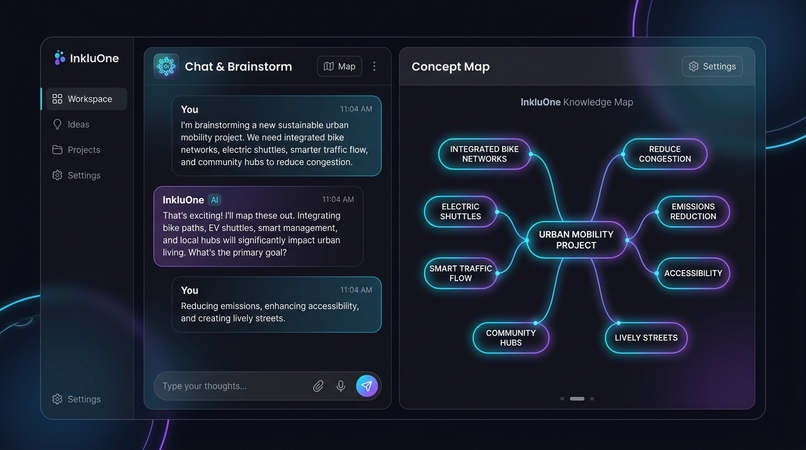The image size is (806, 450).
Task: Select the Urban Mobility Project center node
Action: (576, 240)
